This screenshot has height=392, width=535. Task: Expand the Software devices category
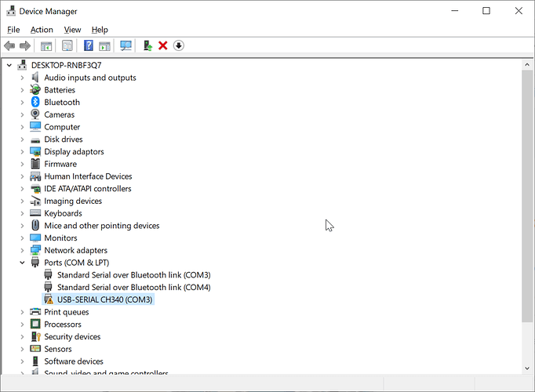pos(22,361)
